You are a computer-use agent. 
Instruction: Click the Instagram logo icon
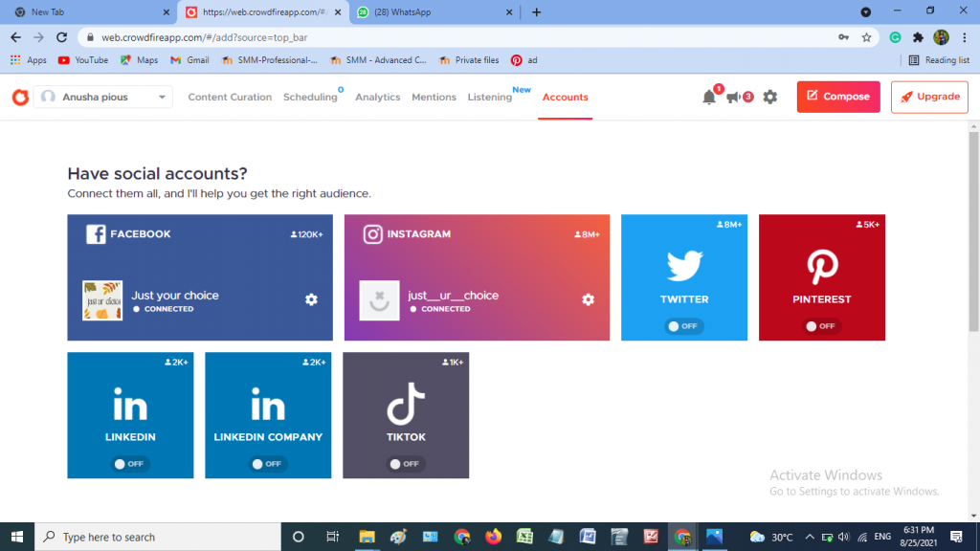click(x=372, y=234)
